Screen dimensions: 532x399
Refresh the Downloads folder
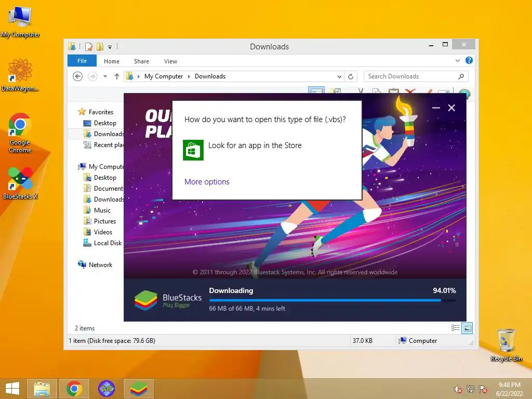coord(351,77)
